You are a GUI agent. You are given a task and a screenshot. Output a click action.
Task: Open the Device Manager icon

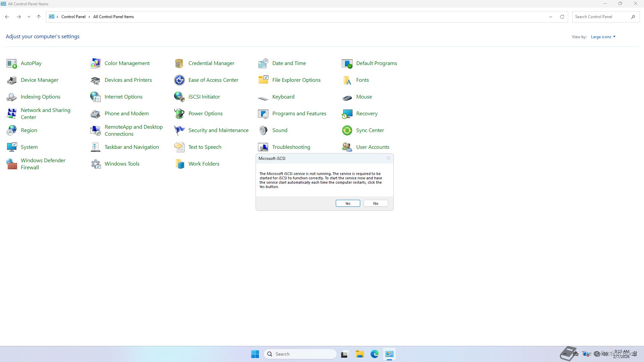click(12, 80)
